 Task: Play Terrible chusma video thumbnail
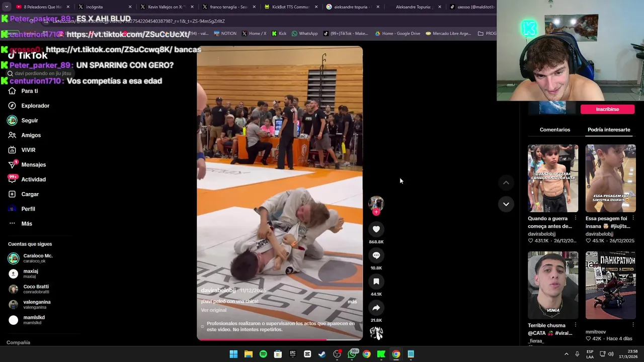[553, 285]
